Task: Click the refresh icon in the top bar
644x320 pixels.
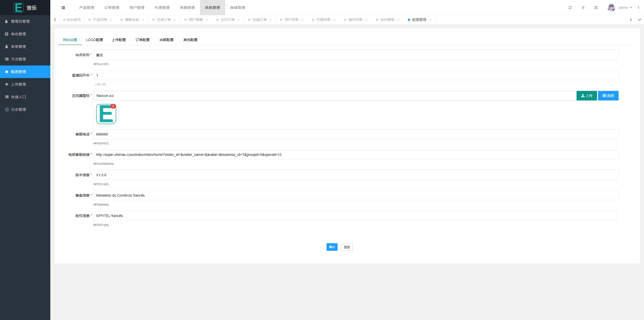Action: [570, 8]
